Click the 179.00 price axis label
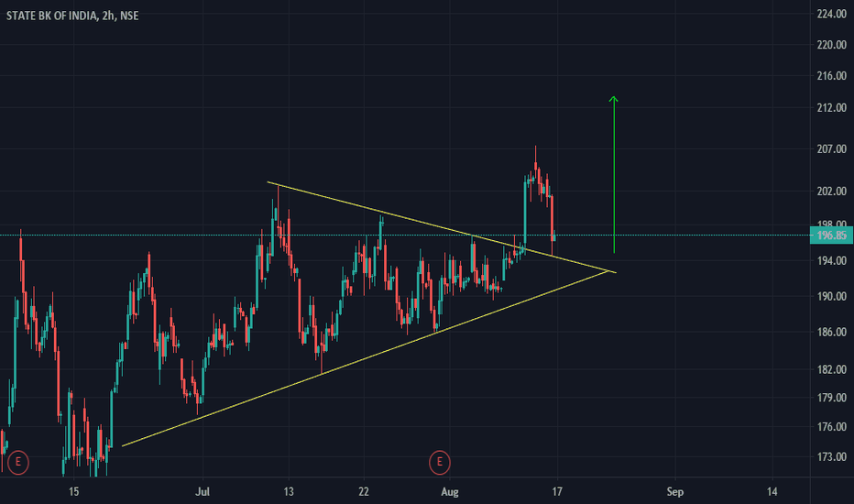This screenshot has height=504, width=854. pyautogui.click(x=832, y=398)
